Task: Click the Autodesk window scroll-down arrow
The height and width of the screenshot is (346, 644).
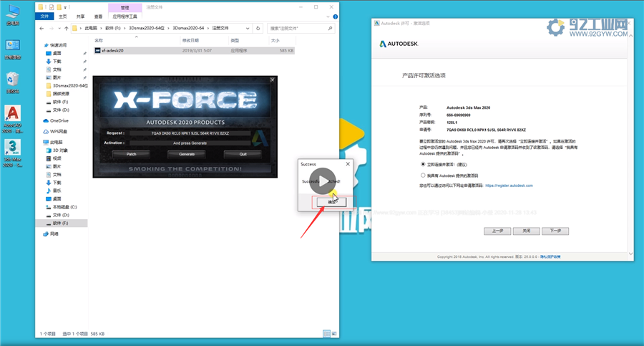Action: (631, 254)
